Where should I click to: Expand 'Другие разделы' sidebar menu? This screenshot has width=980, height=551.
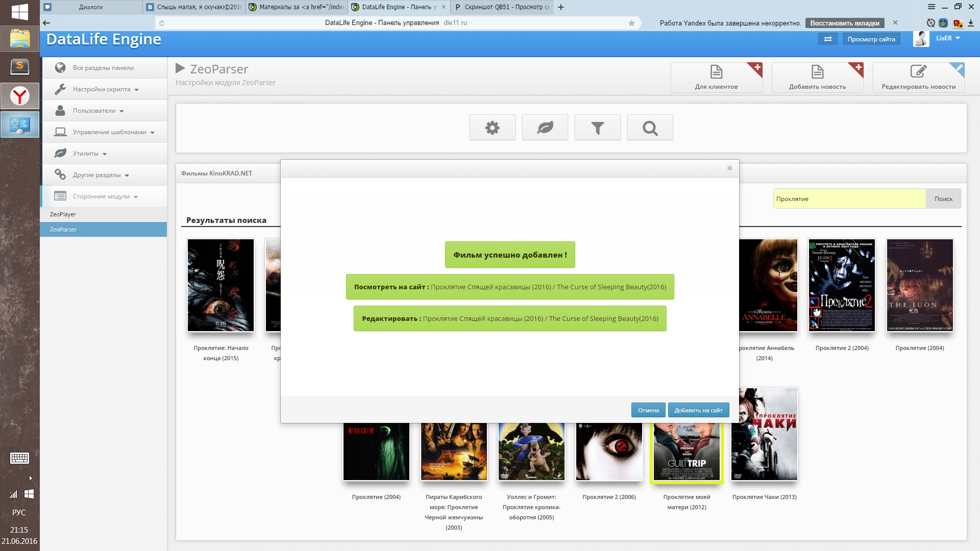tap(104, 175)
